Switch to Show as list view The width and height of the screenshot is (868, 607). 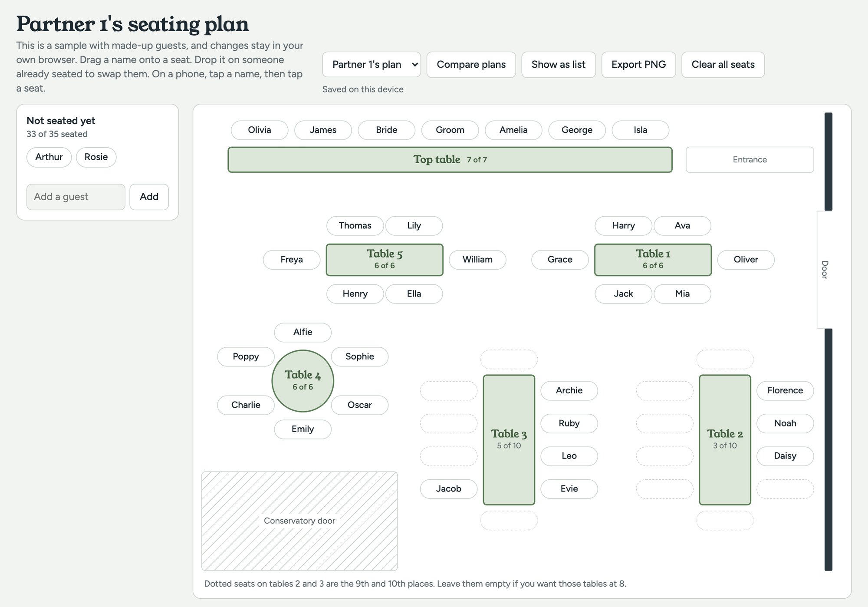[x=559, y=65]
